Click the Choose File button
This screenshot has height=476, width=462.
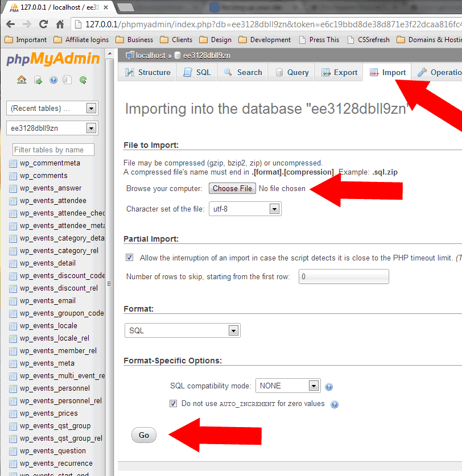click(x=232, y=188)
